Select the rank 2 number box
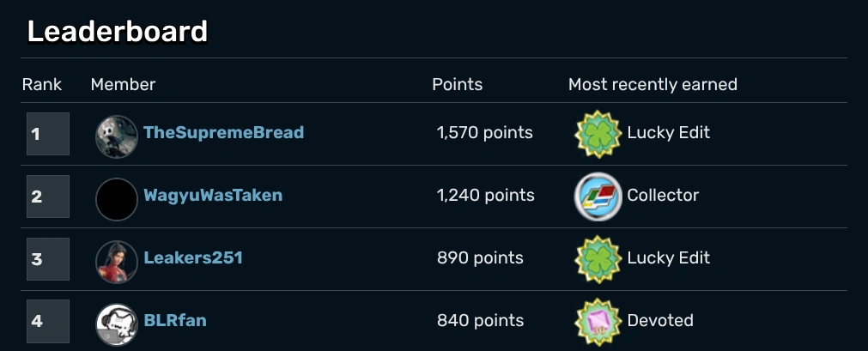 point(47,197)
